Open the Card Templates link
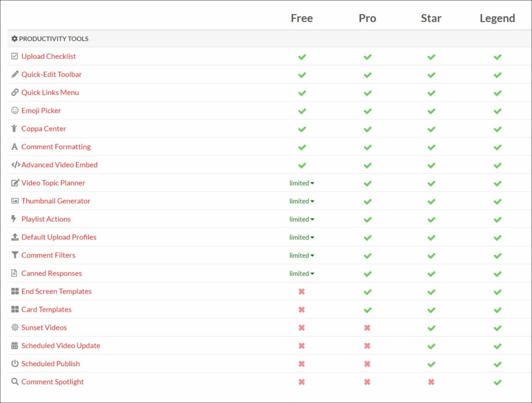532x403 pixels. coord(46,310)
